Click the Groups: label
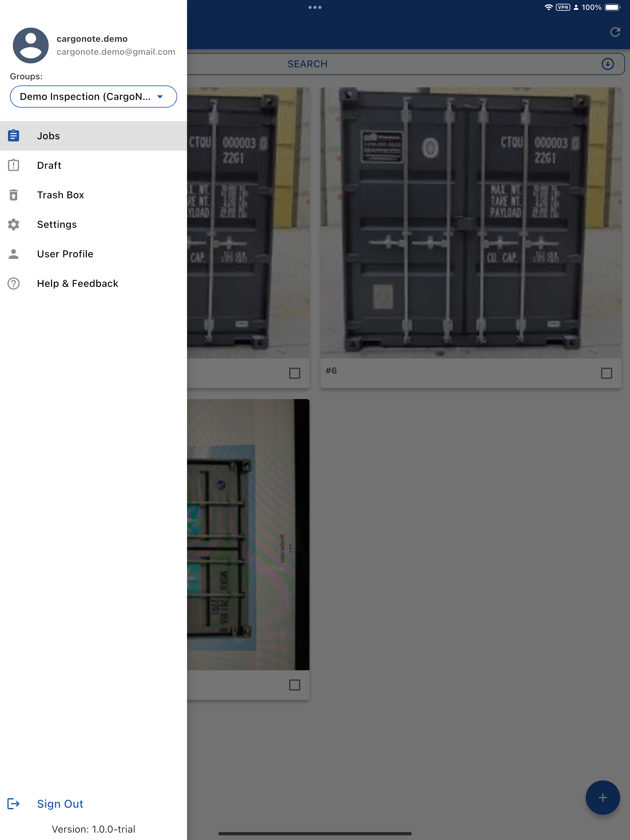Image resolution: width=630 pixels, height=840 pixels. (26, 76)
